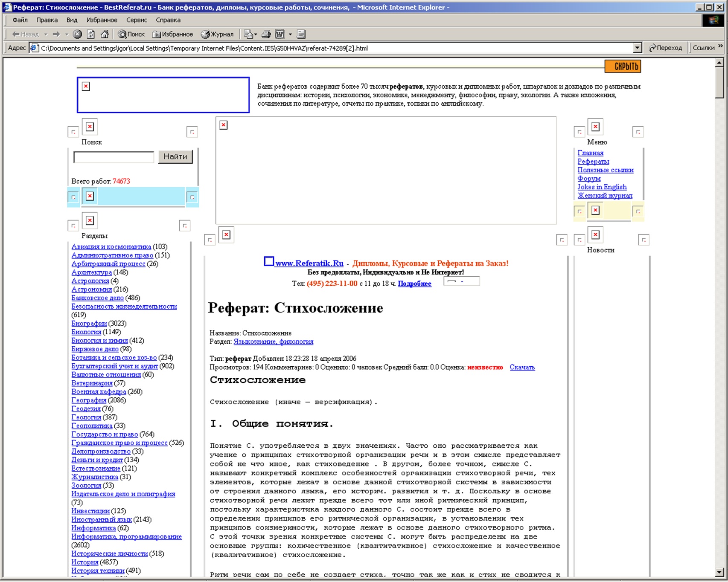The width and height of the screenshot is (728, 582).
Task: Open the www.Referatik.Ru link
Action: tap(309, 263)
